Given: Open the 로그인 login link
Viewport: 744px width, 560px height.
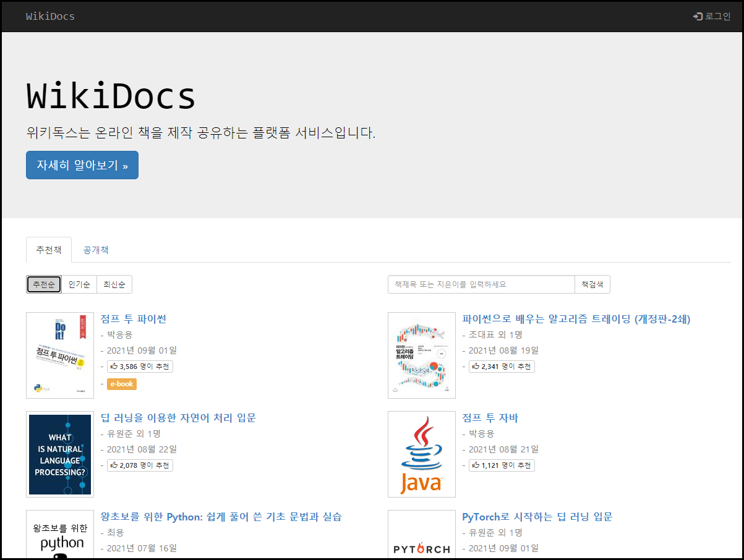Looking at the screenshot, I should [x=712, y=16].
